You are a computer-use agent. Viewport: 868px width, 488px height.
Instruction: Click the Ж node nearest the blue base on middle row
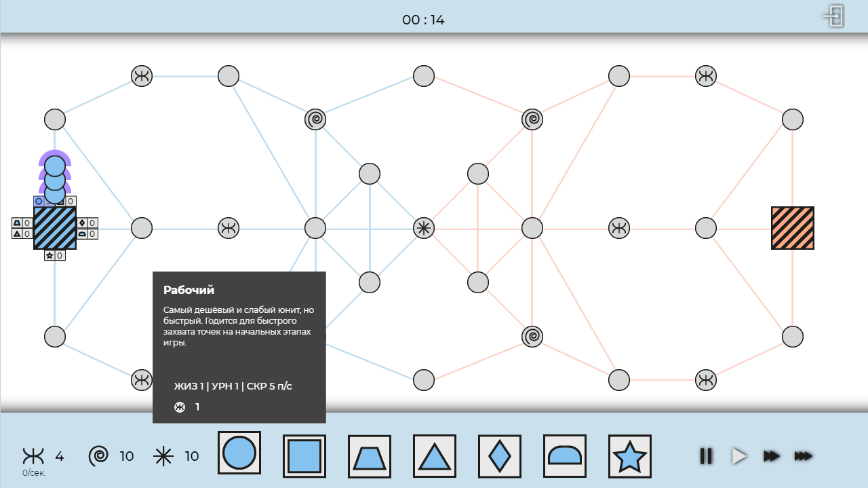coord(229,228)
